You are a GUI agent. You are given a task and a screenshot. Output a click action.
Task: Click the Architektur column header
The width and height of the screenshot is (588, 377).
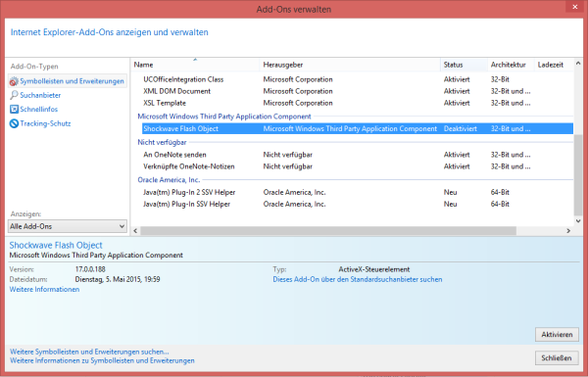[511, 65]
